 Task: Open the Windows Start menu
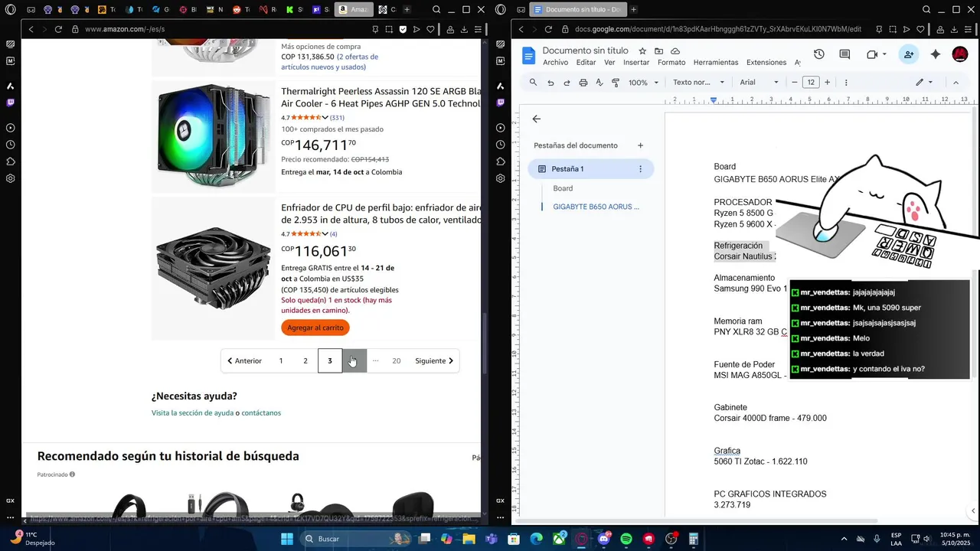tap(287, 539)
